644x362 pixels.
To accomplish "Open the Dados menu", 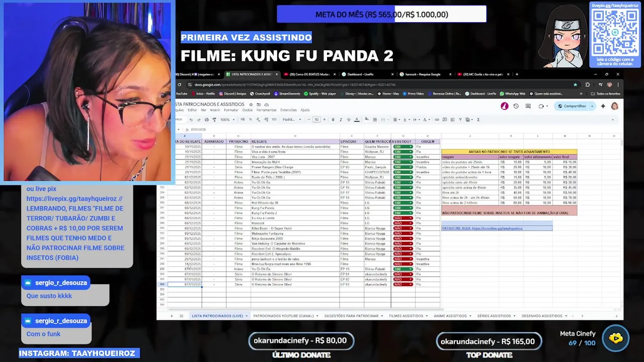I will [x=248, y=110].
